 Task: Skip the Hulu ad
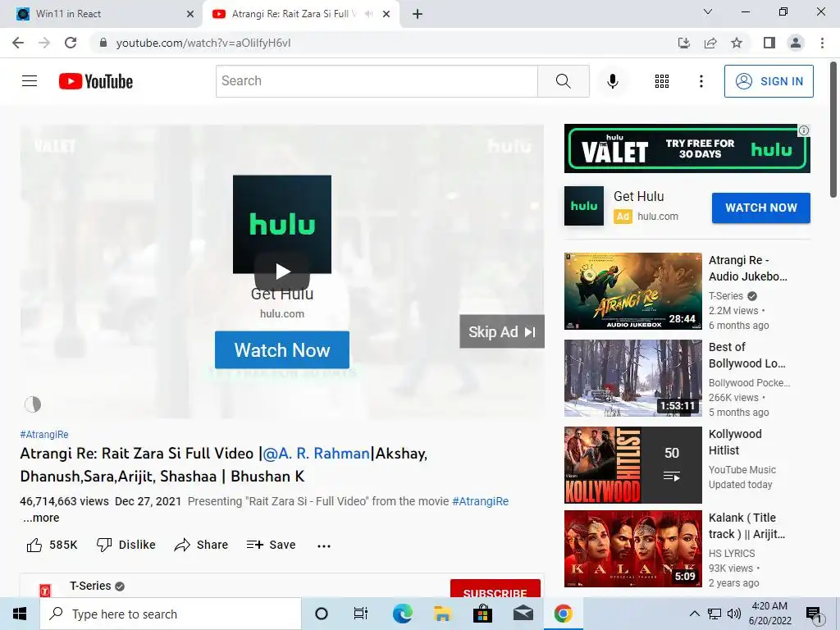502,331
